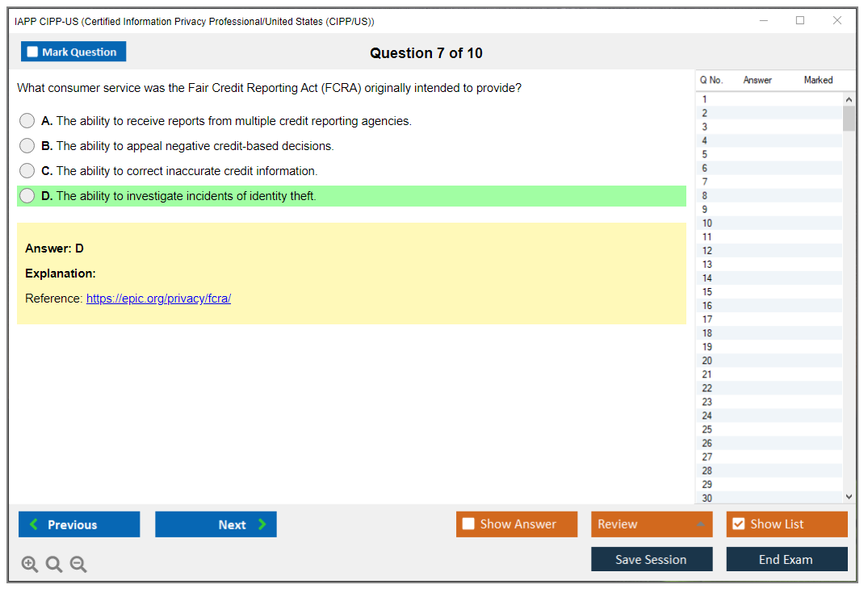Select answer option A radio button

(x=27, y=121)
